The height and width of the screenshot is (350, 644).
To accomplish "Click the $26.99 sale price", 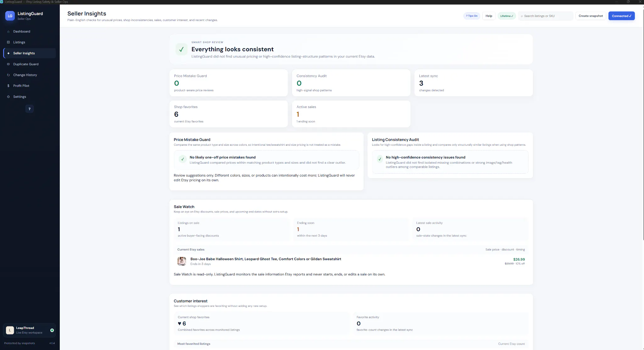I will 519,259.
